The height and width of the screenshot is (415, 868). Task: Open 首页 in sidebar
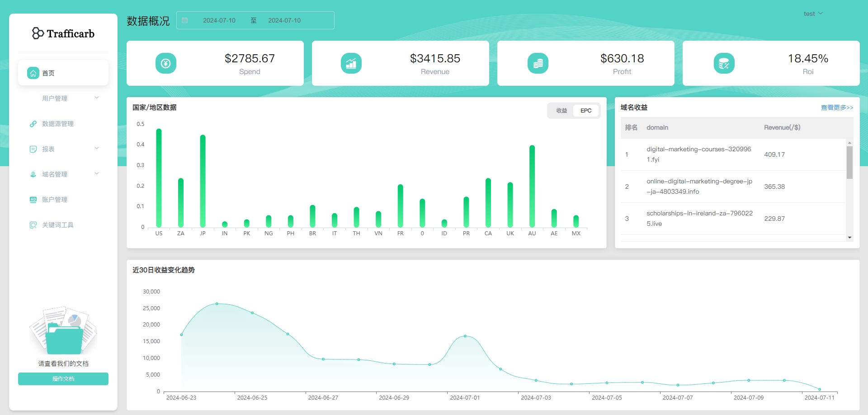click(63, 73)
